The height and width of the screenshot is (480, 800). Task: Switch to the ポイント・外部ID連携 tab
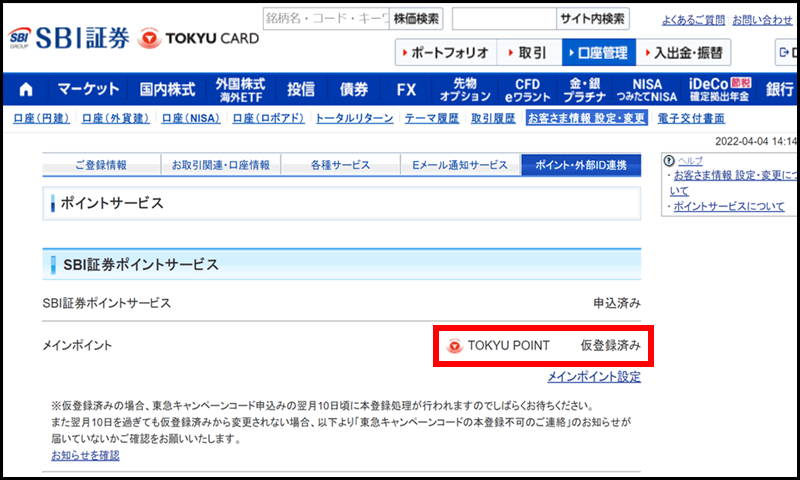[581, 165]
